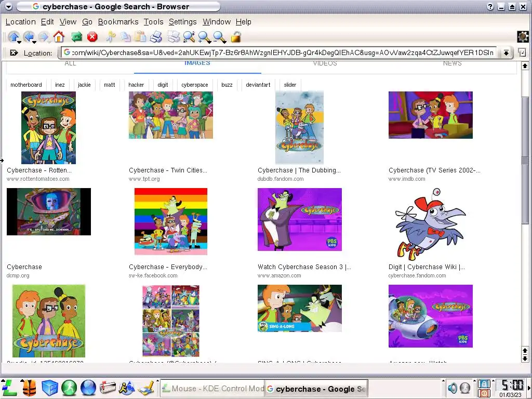Image resolution: width=532 pixels, height=399 pixels.
Task: Select the hacker filter chip
Action: 136,85
